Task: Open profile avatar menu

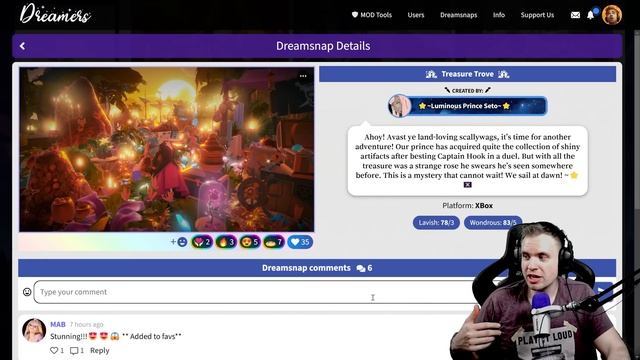Action: tap(611, 15)
